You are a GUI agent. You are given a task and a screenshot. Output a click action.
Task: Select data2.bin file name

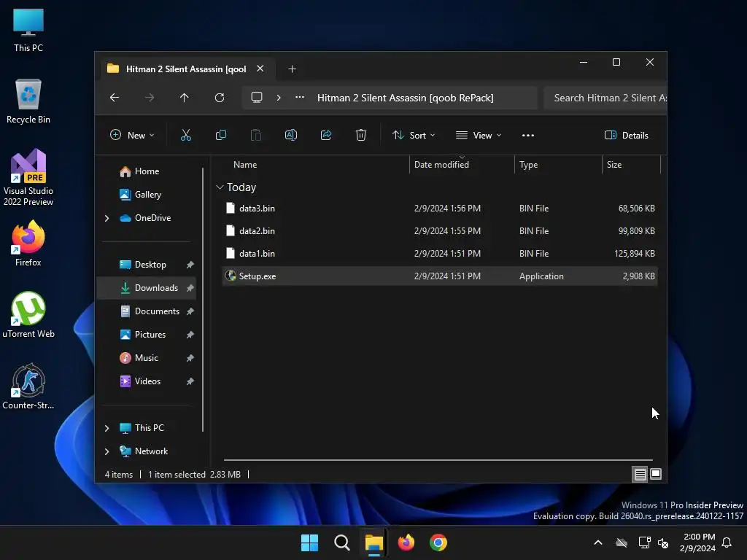pos(257,231)
